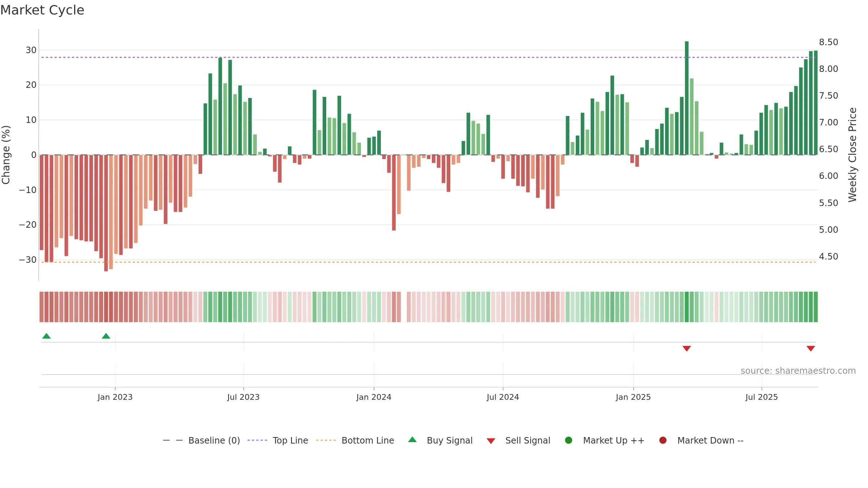Toggle the Market Down -- legend entry

pos(701,440)
